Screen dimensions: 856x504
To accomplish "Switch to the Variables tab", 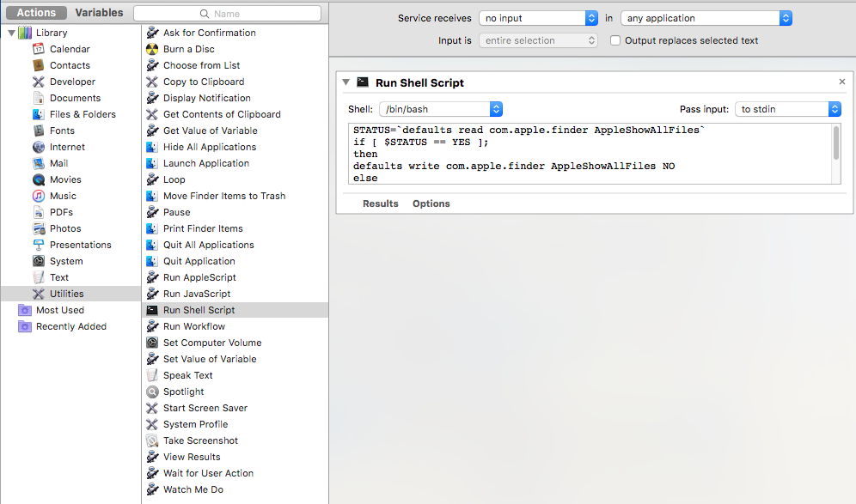I will pyautogui.click(x=99, y=13).
